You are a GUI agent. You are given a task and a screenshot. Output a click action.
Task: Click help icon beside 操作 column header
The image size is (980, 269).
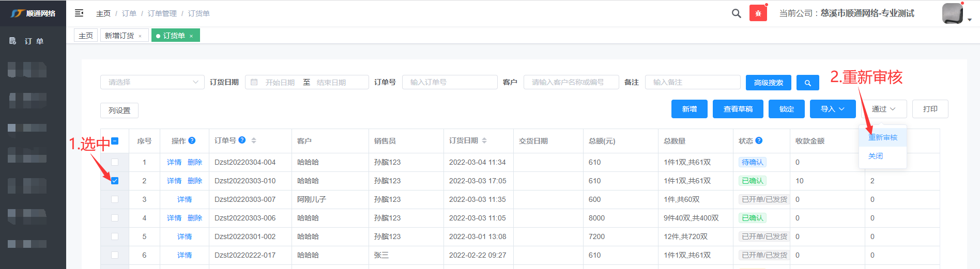pyautogui.click(x=192, y=140)
